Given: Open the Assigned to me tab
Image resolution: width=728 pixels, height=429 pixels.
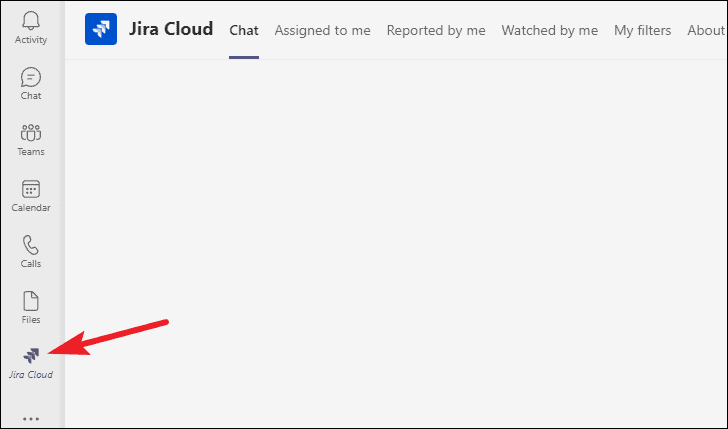Looking at the screenshot, I should [323, 31].
